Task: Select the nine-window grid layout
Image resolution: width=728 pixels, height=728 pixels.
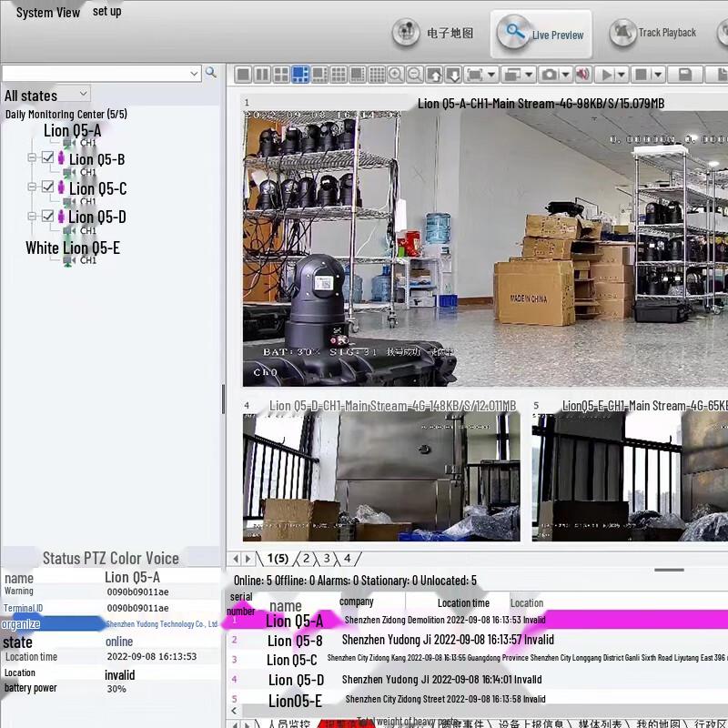Action: point(339,75)
